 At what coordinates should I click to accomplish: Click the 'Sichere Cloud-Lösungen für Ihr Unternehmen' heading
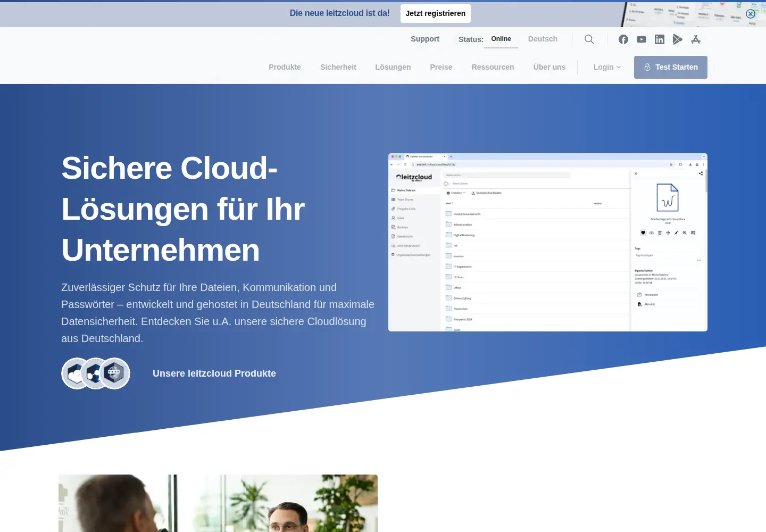(184, 209)
